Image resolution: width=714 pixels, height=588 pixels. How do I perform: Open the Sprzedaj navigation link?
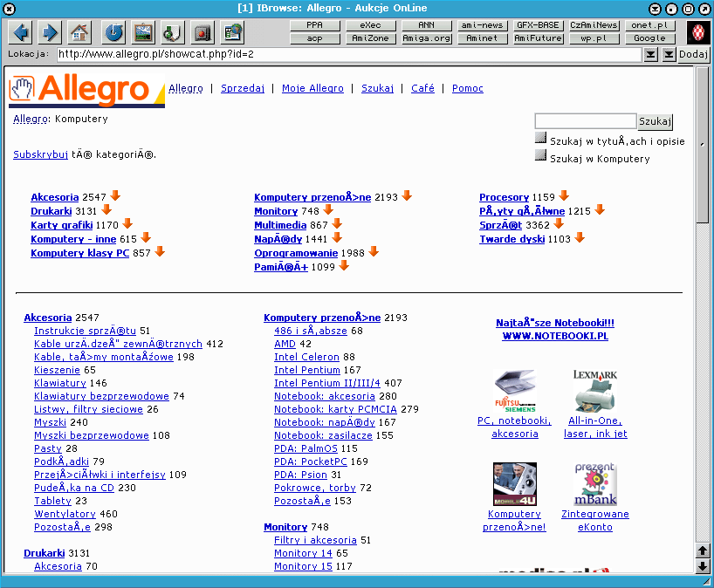click(243, 88)
